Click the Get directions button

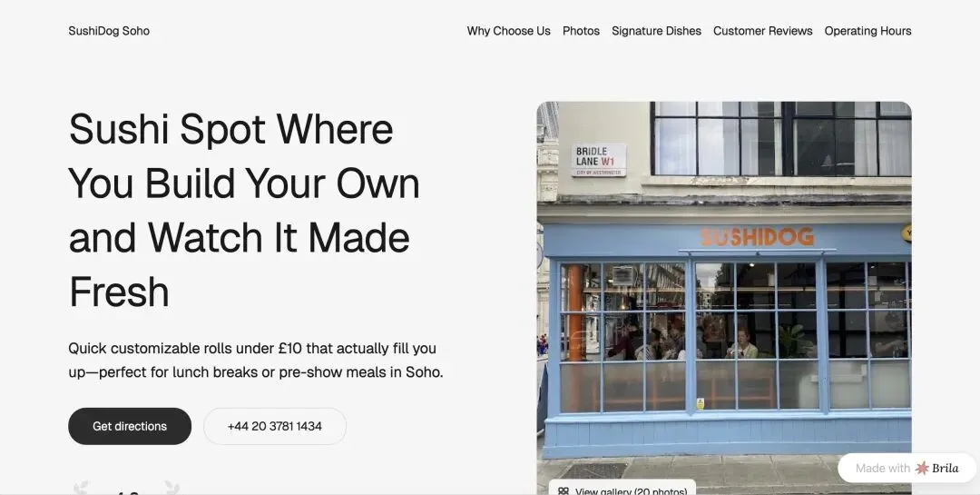pyautogui.click(x=130, y=426)
